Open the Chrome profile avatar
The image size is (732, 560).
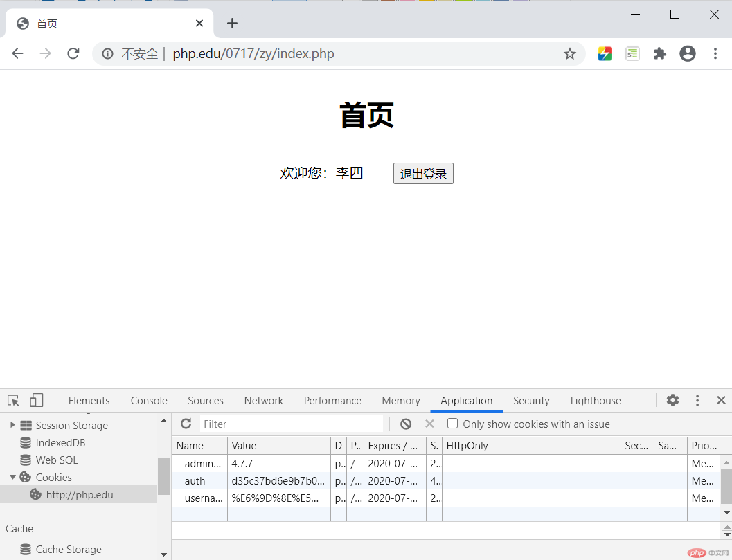(x=687, y=54)
